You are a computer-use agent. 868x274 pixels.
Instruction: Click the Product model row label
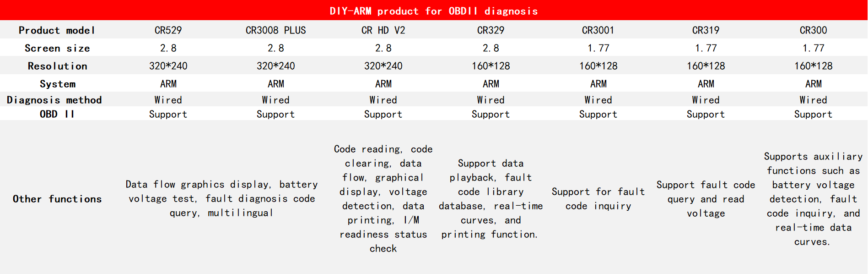point(57,30)
